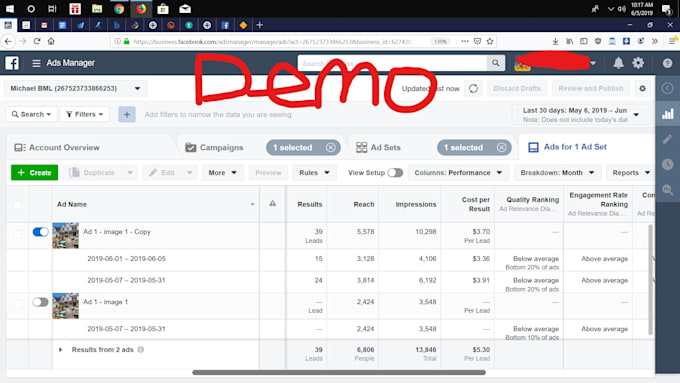Open thumbnail of Ad 1 - image 1 - Copy
Screen dimensions: 680x383
[x=65, y=236]
